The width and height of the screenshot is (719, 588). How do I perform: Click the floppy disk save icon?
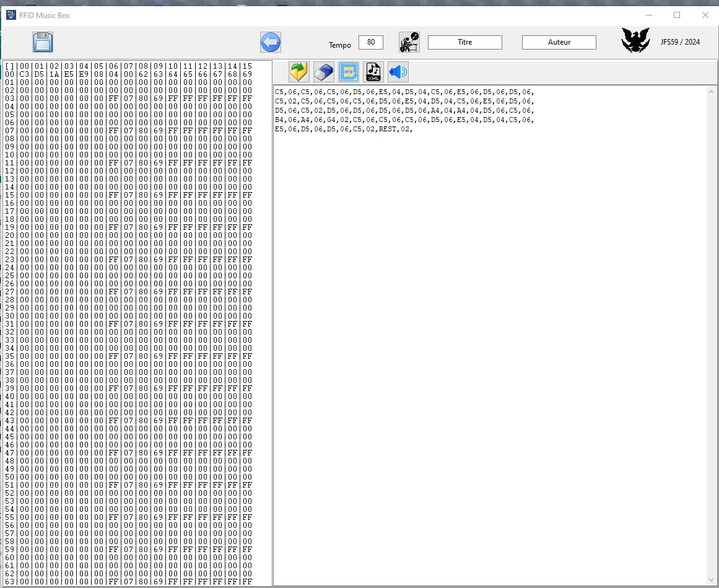point(43,42)
